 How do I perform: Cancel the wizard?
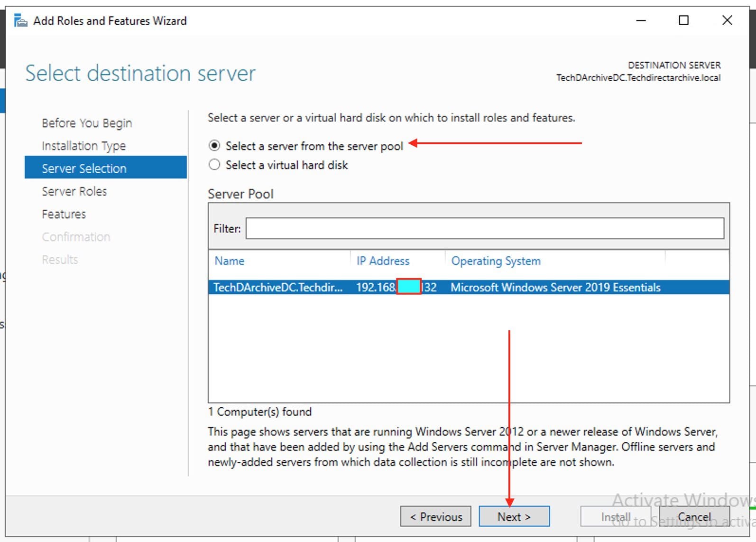tap(694, 516)
